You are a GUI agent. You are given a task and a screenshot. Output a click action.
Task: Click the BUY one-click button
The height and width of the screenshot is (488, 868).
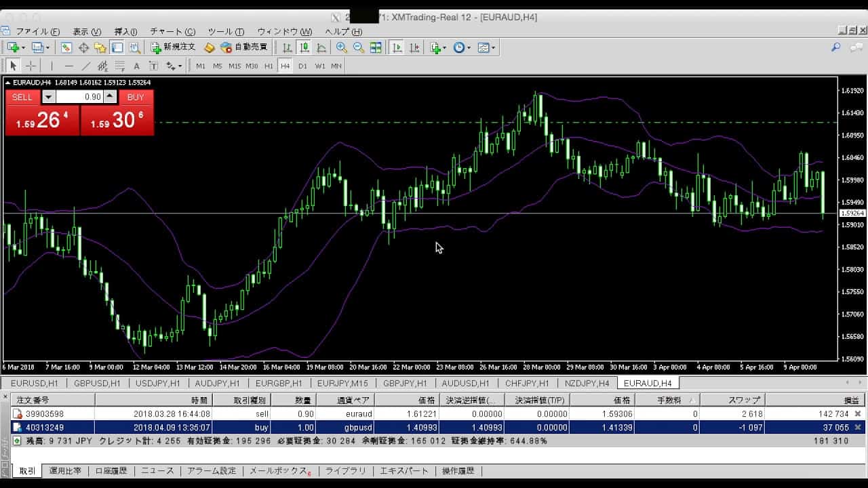pyautogui.click(x=136, y=97)
